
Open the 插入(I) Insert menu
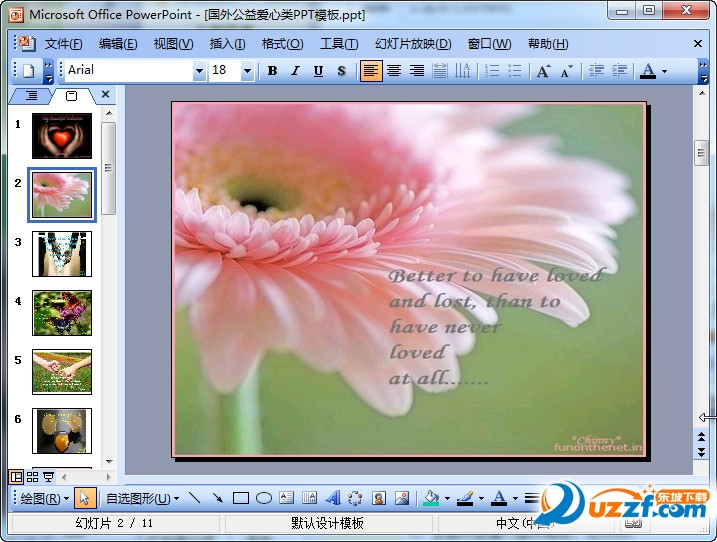[227, 44]
